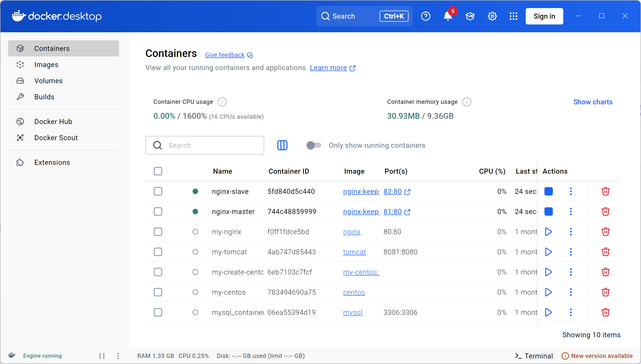Image resolution: width=641 pixels, height=364 pixels.
Task: Open more actions menu for my-centos
Action: pyautogui.click(x=571, y=292)
